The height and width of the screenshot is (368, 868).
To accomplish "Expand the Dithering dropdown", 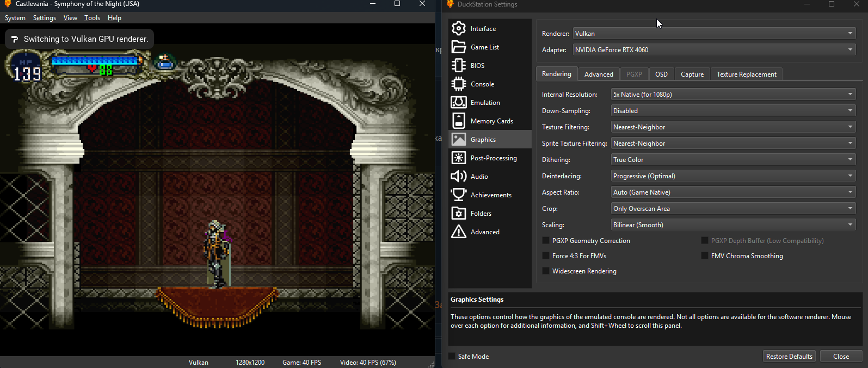I will [733, 159].
